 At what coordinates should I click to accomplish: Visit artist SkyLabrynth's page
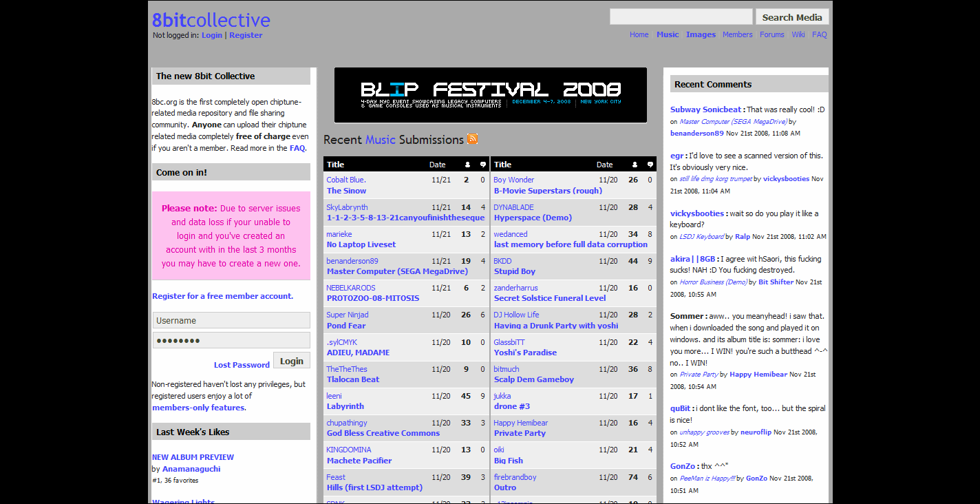pos(347,207)
